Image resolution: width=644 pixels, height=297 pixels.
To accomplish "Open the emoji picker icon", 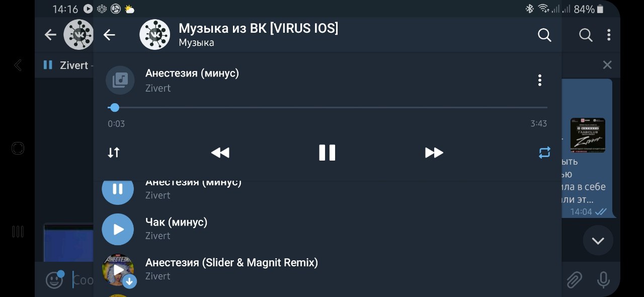I will pyautogui.click(x=54, y=280).
